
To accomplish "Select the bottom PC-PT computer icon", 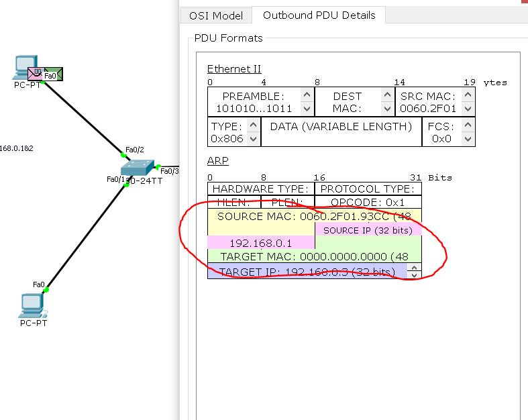I will pyautogui.click(x=33, y=306).
